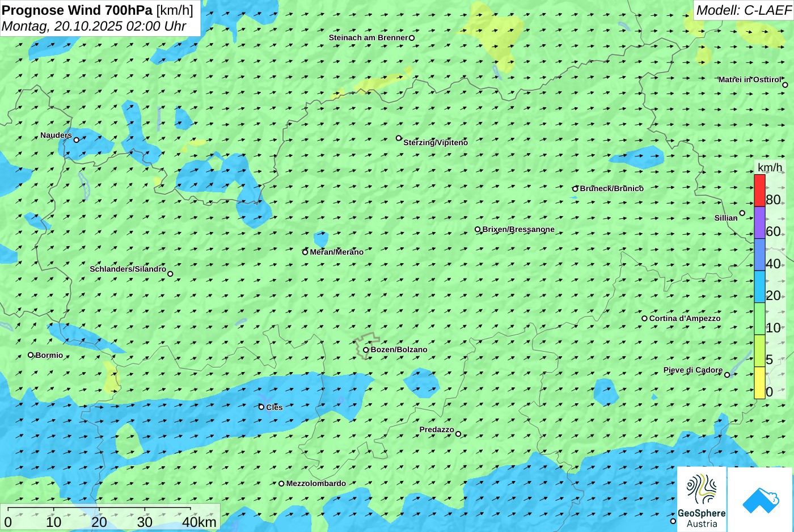This screenshot has height=532, width=794.
Task: Click the 'Modell: C-LAEF' label
Action: (744, 10)
